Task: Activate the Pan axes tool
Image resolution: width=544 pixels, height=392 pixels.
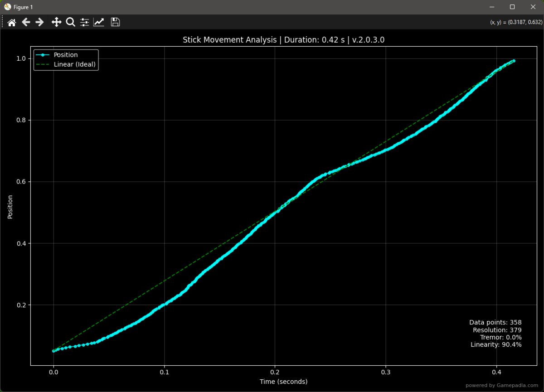Action: pos(56,22)
